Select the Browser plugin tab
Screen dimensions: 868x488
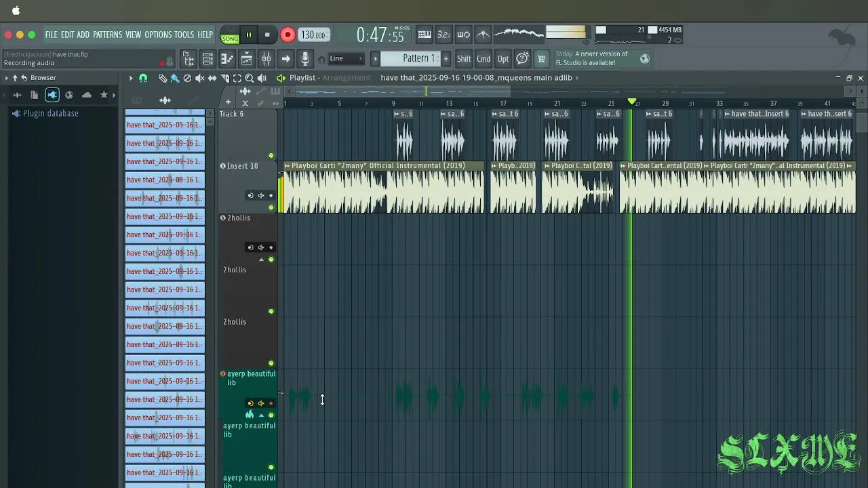(x=52, y=95)
